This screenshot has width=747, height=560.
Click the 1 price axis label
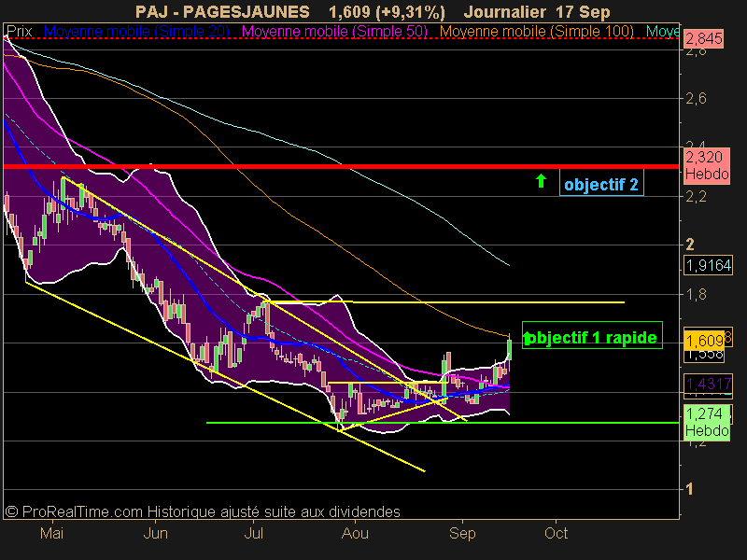click(689, 489)
